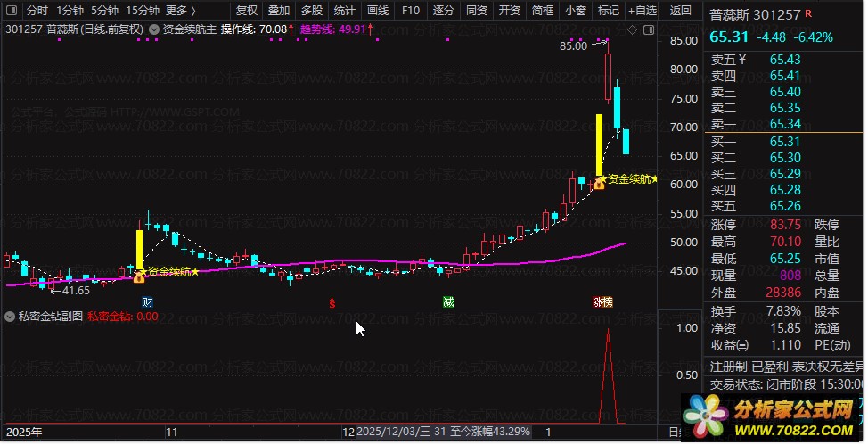Image resolution: width=868 pixels, height=445 pixels.
Task: Click 趋势线: 49.91 indicator value
Action: click(x=337, y=29)
